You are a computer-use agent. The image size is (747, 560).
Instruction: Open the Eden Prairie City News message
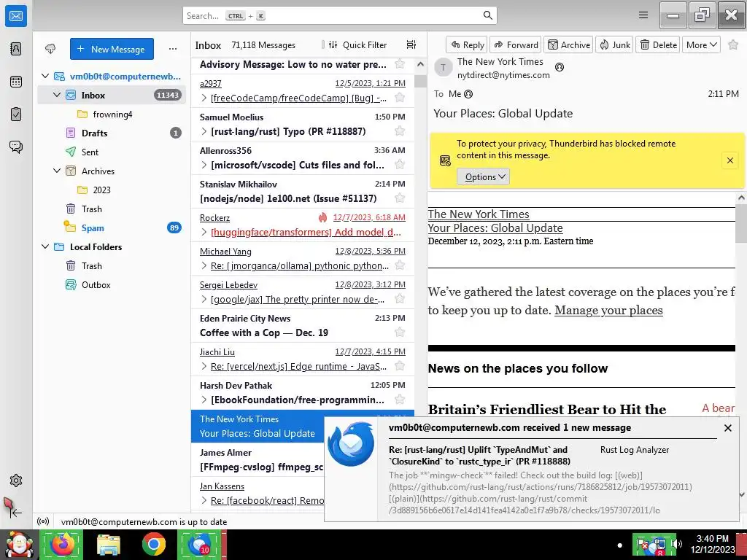click(x=303, y=326)
